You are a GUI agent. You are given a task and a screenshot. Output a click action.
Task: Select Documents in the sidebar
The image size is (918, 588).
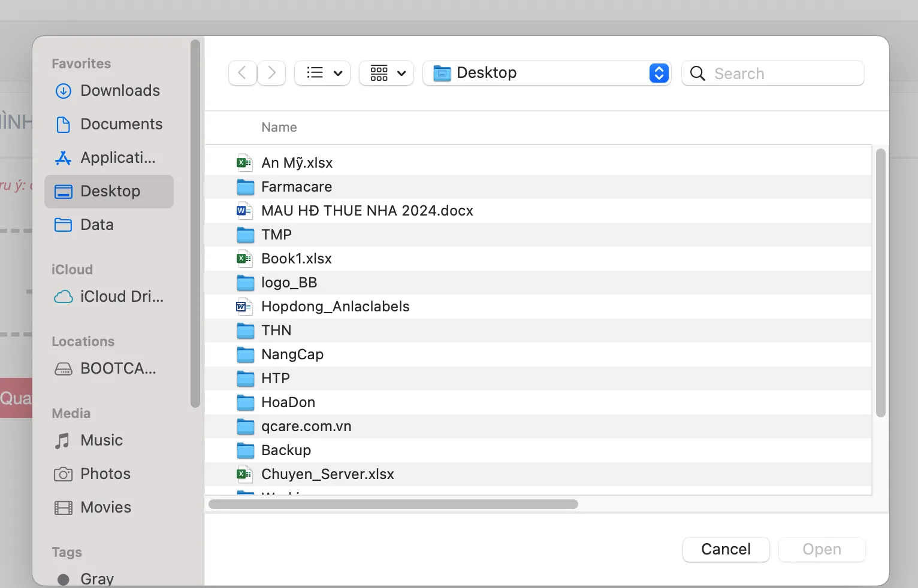pyautogui.click(x=121, y=124)
